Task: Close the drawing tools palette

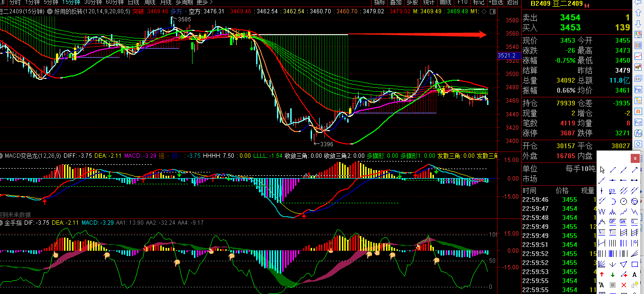Action: 635,158
